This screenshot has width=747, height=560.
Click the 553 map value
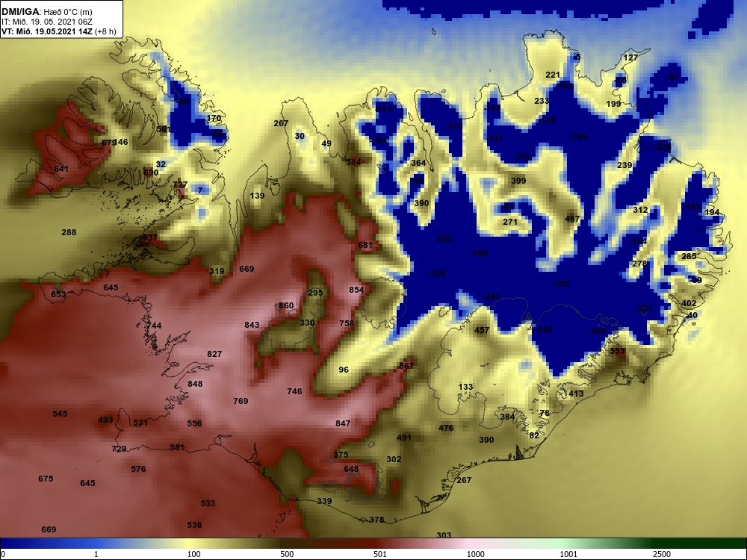point(617,351)
